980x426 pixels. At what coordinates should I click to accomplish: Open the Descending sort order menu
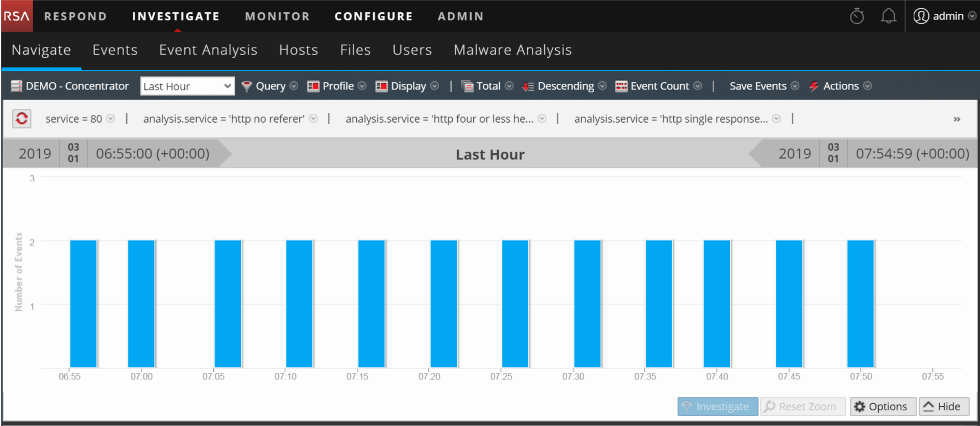click(x=564, y=86)
